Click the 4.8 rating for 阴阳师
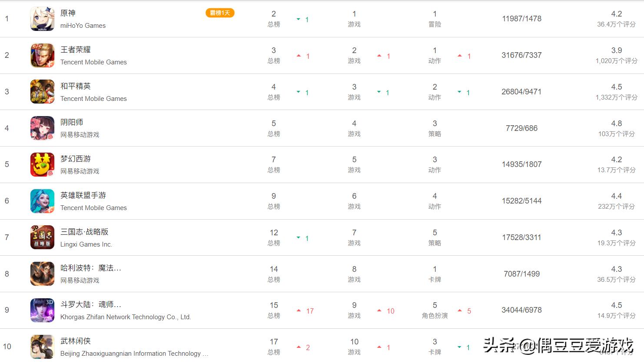 point(616,124)
